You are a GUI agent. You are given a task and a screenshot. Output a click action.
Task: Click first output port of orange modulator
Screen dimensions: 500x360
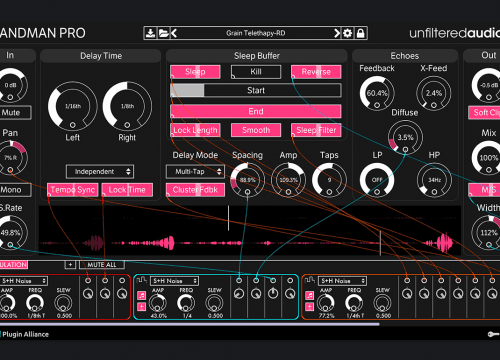pos(407,280)
